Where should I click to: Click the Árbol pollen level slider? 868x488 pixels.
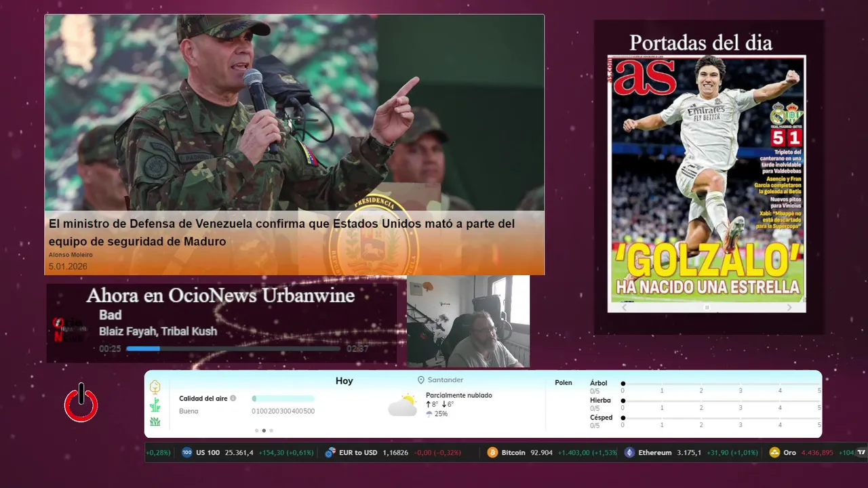pos(721,384)
